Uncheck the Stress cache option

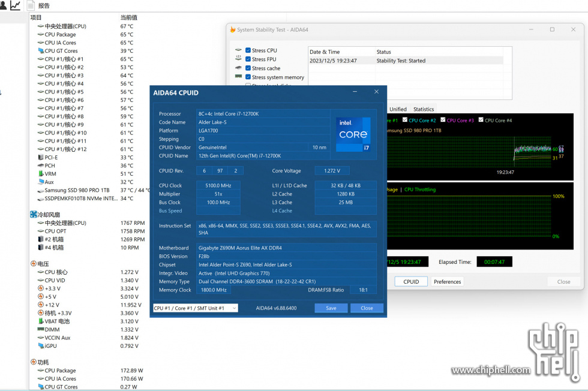[248, 68]
